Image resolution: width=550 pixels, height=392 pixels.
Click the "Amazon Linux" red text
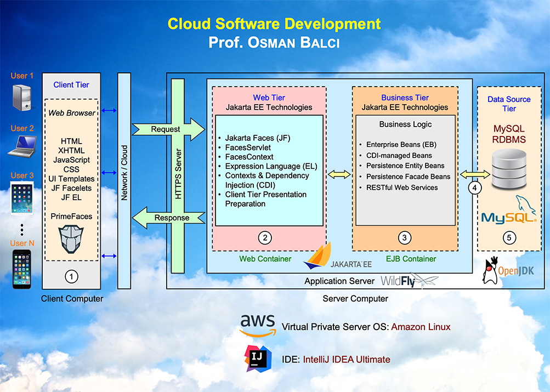421,327
